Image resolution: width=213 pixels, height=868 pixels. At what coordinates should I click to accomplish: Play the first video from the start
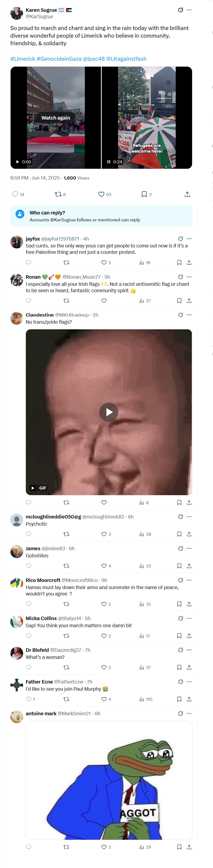click(x=17, y=162)
